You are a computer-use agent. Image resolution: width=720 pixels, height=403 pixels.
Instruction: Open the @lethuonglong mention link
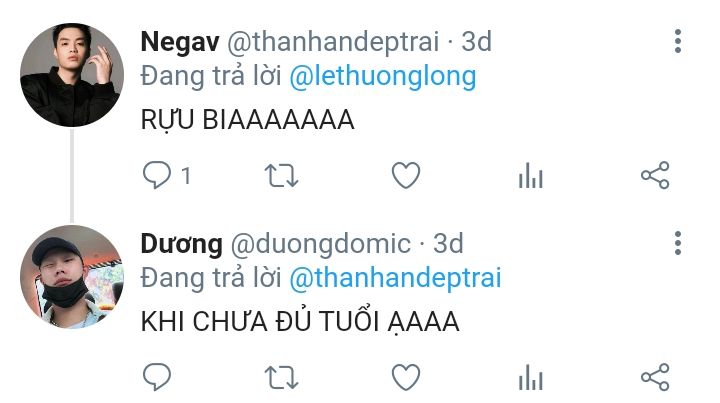click(382, 76)
